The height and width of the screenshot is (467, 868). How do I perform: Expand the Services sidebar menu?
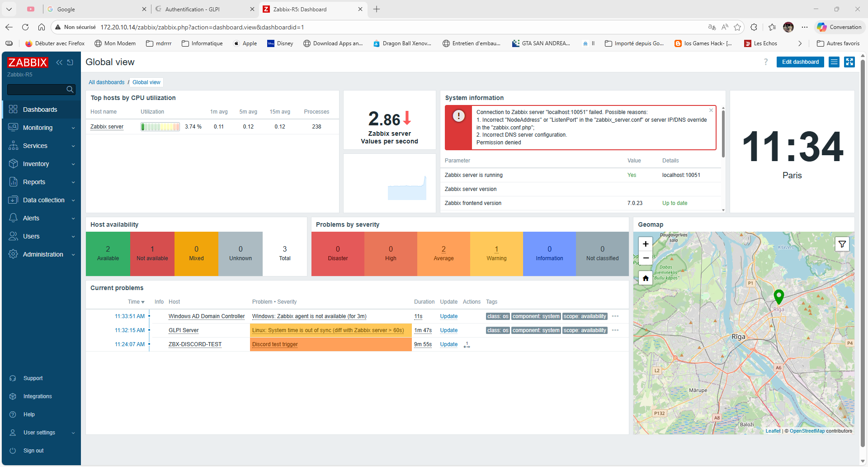click(35, 145)
